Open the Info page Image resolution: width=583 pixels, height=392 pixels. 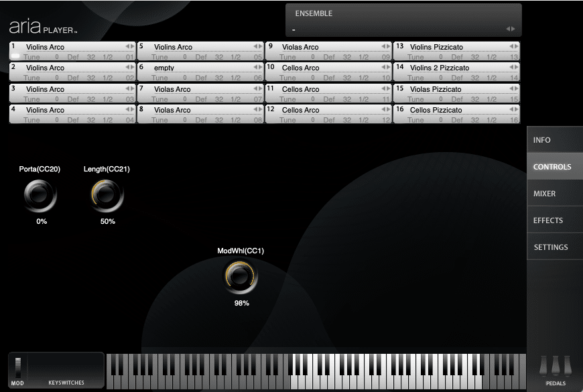click(541, 140)
